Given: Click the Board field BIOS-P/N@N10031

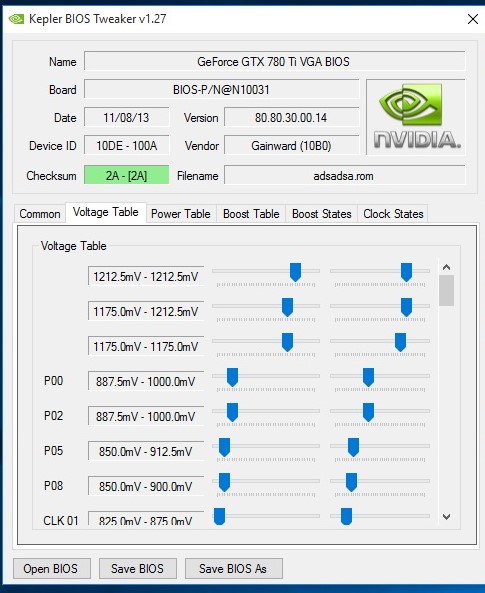Looking at the screenshot, I should (221, 90).
